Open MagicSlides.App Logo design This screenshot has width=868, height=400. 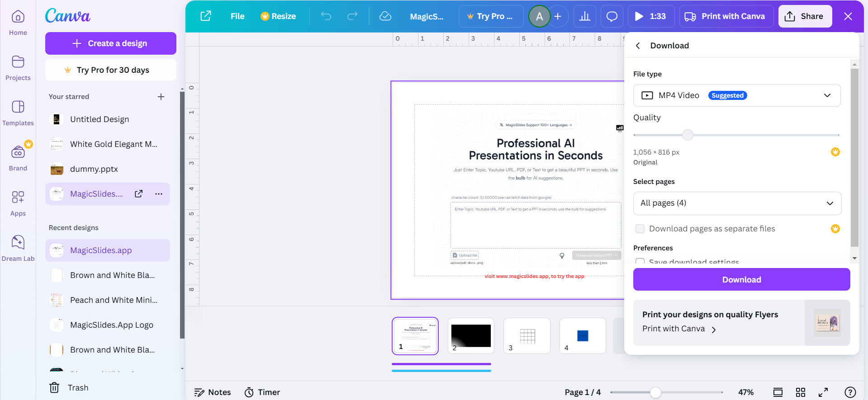[108, 325]
